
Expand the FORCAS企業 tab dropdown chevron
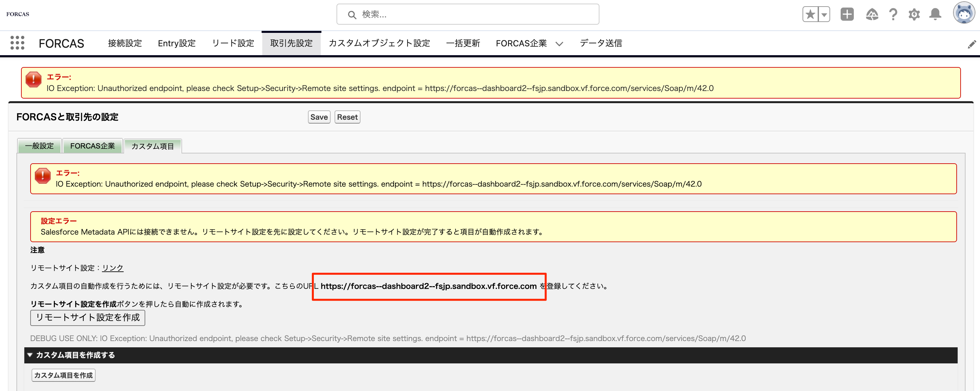[x=559, y=44]
